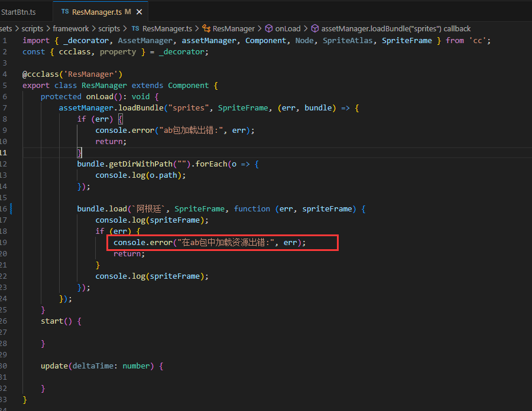Click the "sprites" string literal
Screen dimensions: 532x411
pyautogui.click(x=189, y=107)
